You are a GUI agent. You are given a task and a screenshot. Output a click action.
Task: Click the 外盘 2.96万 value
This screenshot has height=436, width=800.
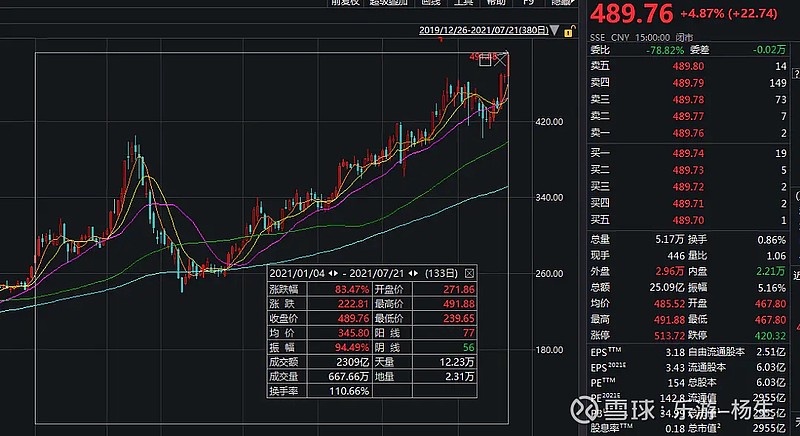pos(670,271)
